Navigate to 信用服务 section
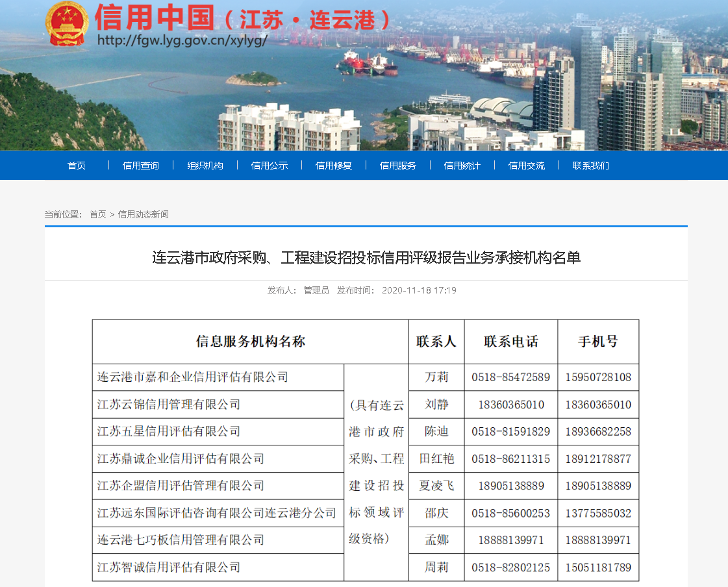This screenshot has height=587, width=728. [x=397, y=166]
